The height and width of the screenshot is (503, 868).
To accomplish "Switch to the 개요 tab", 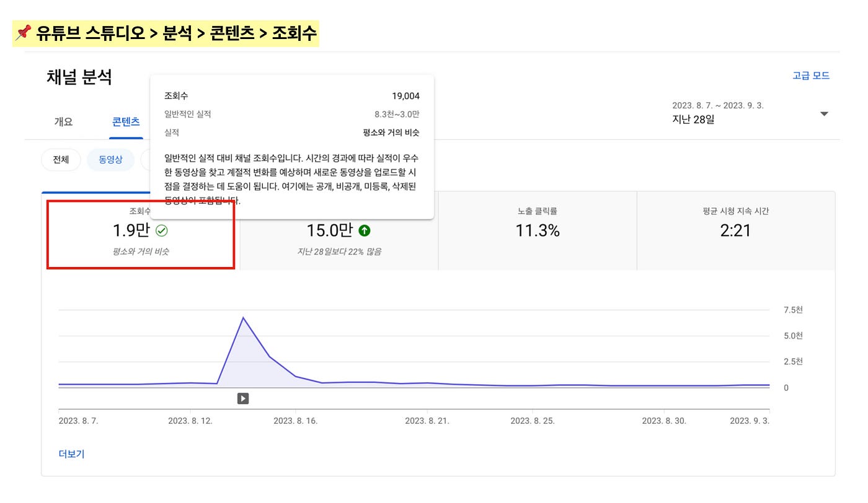I will 63,121.
